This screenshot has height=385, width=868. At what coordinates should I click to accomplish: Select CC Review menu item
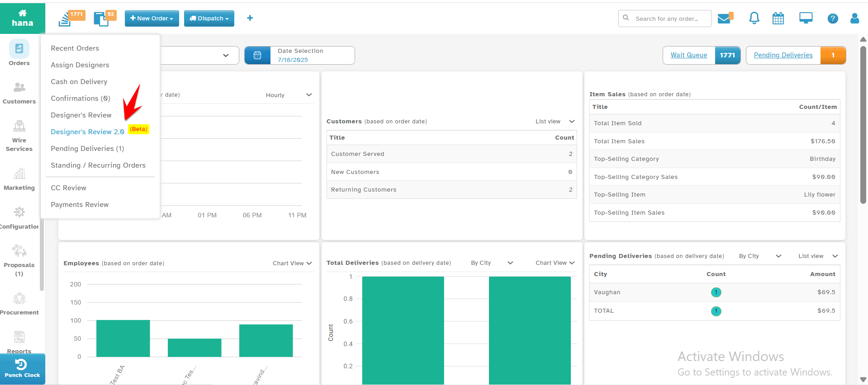68,188
